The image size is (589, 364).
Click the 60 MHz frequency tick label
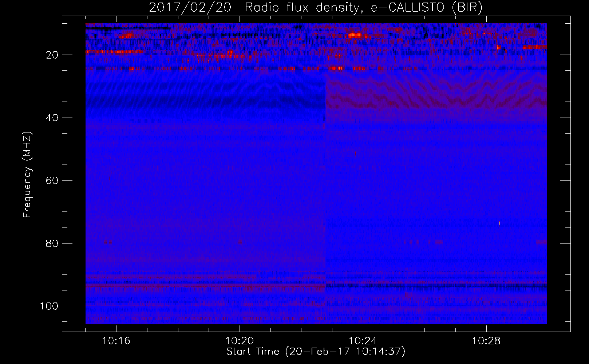tap(52, 181)
